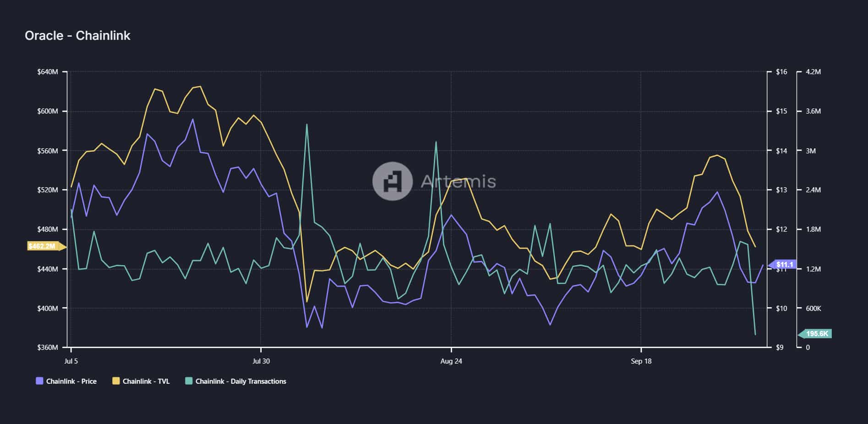Toggle the Chainlink - Price legend entry
Viewport: 868px width, 424px height.
pyautogui.click(x=66, y=381)
